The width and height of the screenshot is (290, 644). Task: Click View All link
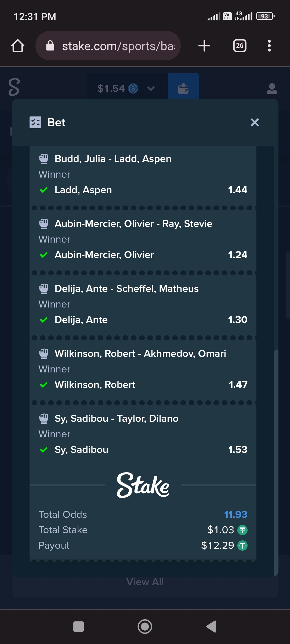click(x=145, y=582)
